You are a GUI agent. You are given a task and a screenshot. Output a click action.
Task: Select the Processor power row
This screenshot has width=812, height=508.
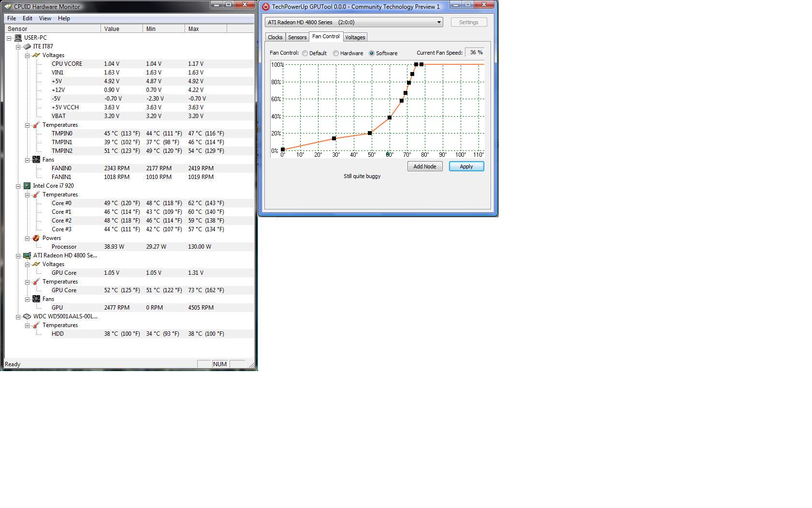click(x=153, y=247)
